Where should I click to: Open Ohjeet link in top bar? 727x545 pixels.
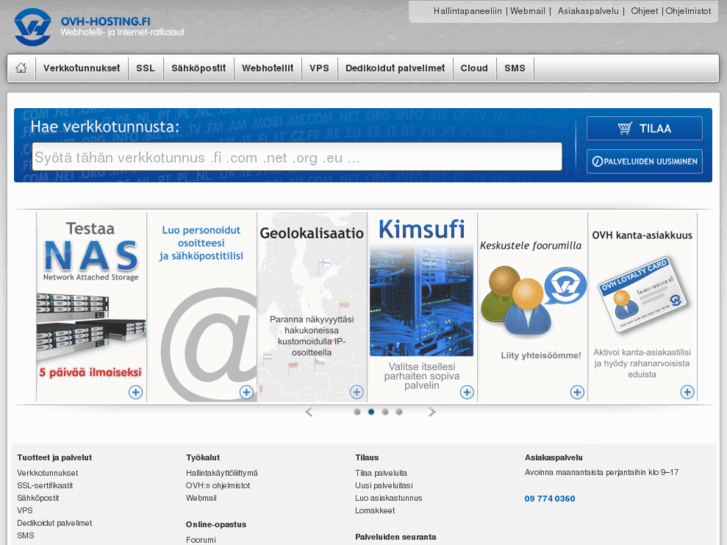644,11
